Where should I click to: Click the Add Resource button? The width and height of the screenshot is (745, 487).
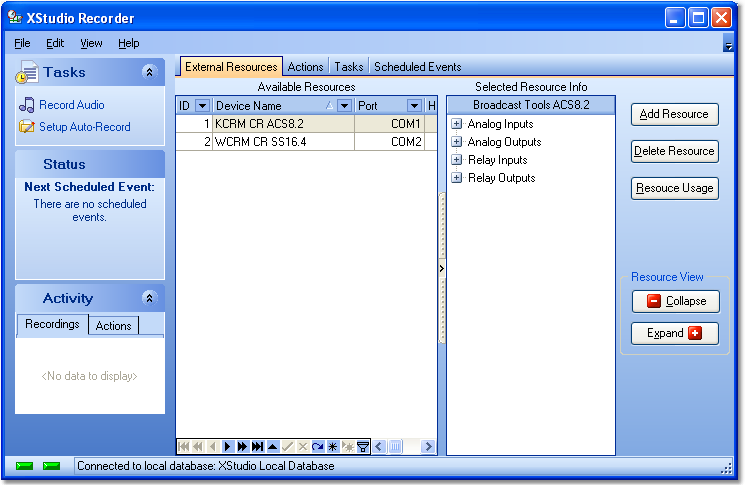tap(674, 115)
